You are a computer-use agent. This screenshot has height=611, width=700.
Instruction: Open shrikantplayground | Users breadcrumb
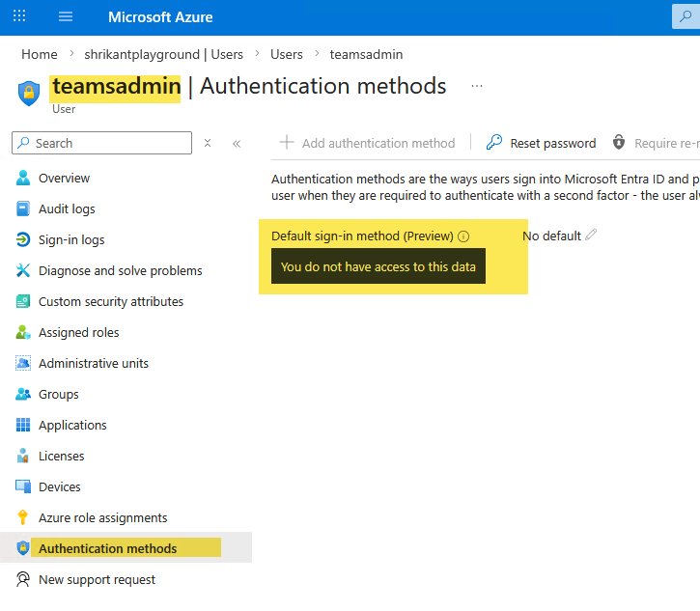coord(163,54)
